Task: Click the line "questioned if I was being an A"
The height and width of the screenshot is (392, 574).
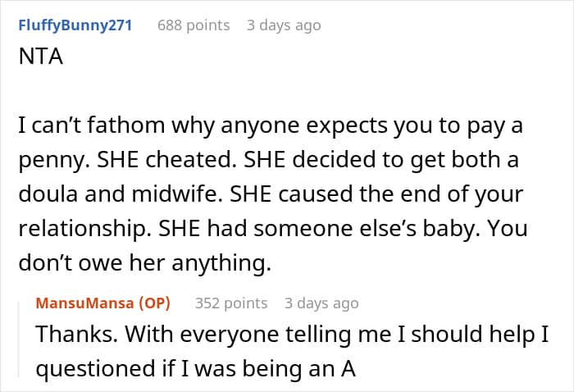Action: click(196, 368)
